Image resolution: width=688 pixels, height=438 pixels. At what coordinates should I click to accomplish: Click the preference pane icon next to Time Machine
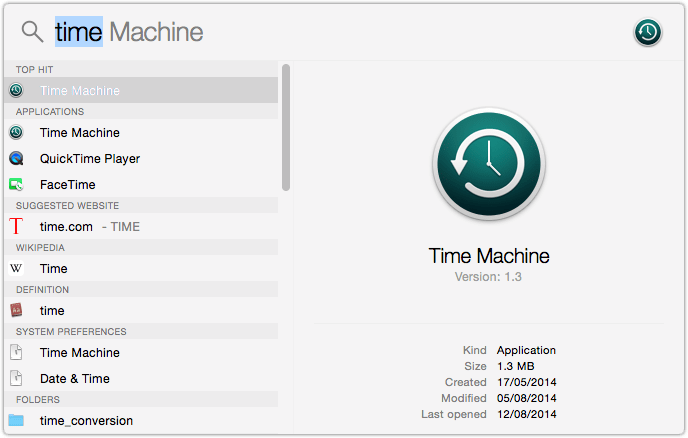tap(16, 352)
